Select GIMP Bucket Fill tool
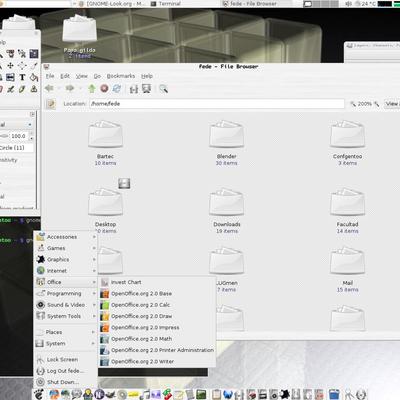Screen dimensions: 400x400 coord(34,77)
